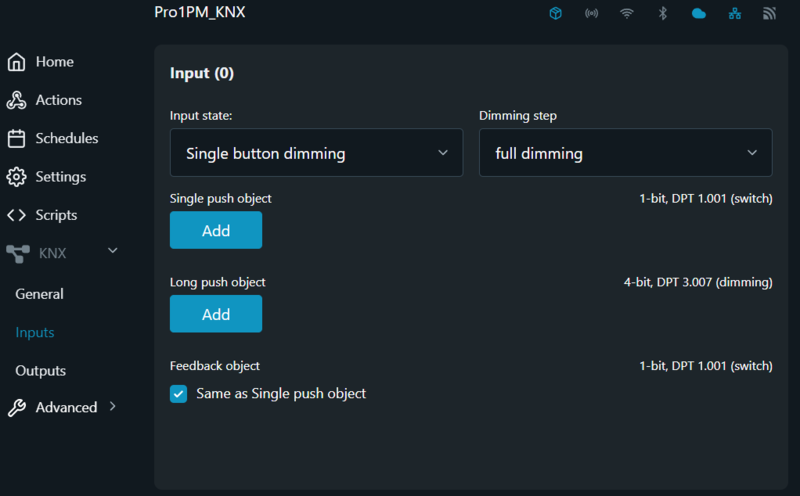Viewport: 800px width, 496px height.
Task: Expand the Advanced menu section
Action: [x=112, y=407]
